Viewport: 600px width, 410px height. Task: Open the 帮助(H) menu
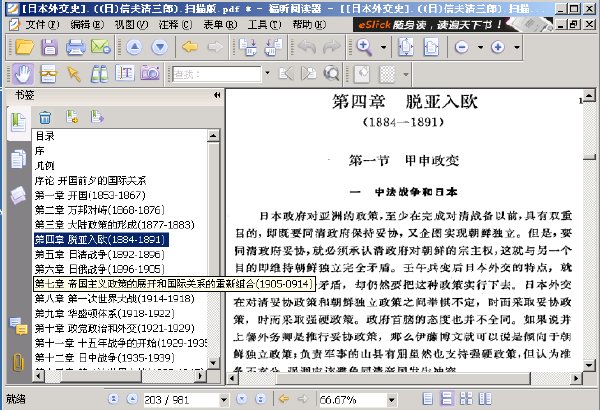[309, 25]
